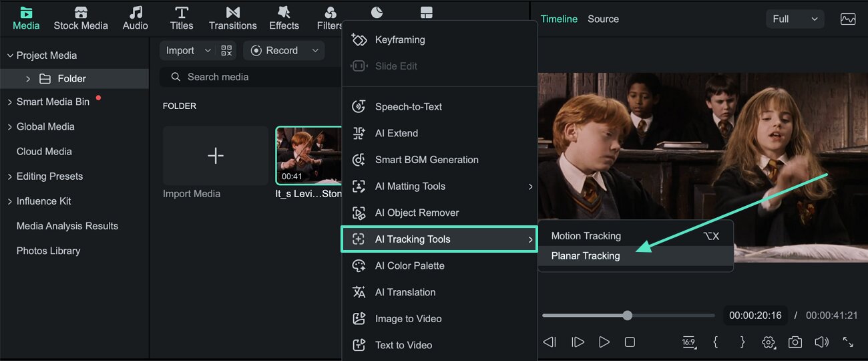Open AI Tracking Tools submenu

pyautogui.click(x=439, y=239)
